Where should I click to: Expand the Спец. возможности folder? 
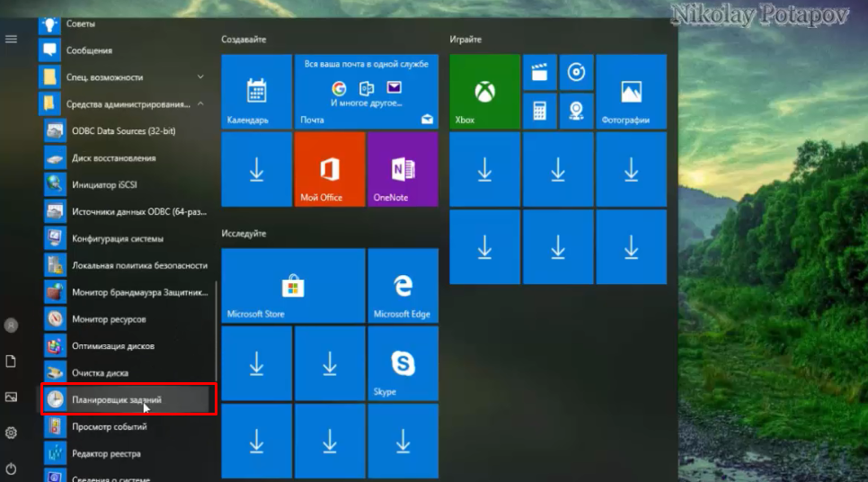point(124,77)
